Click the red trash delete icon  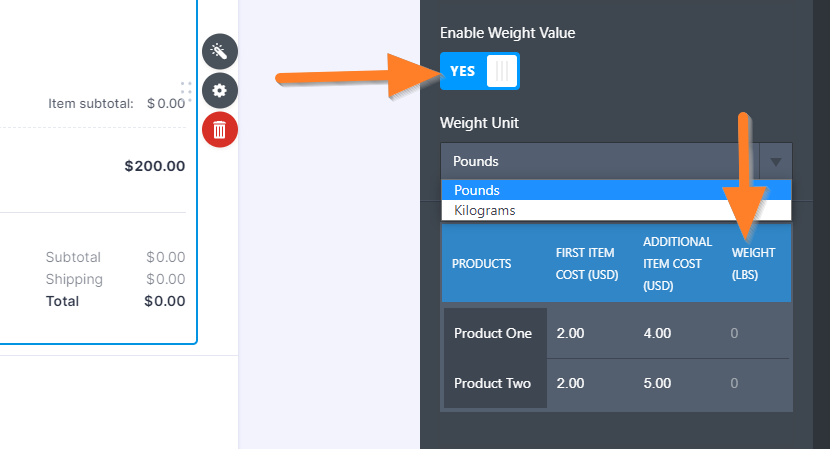tap(220, 129)
